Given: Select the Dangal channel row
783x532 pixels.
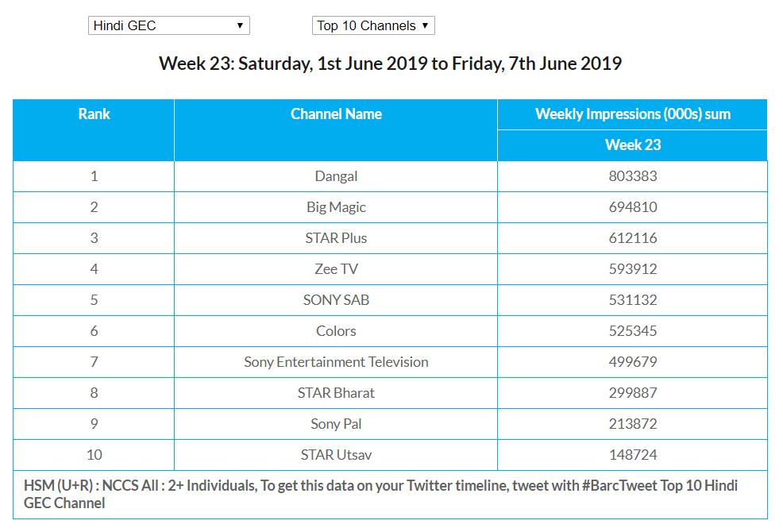Looking at the screenshot, I should 336,176.
